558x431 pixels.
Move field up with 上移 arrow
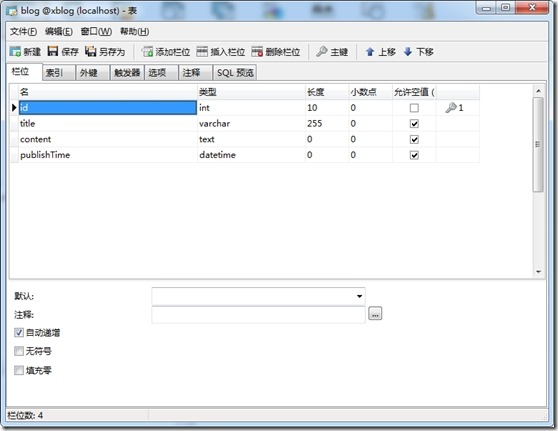coord(370,52)
